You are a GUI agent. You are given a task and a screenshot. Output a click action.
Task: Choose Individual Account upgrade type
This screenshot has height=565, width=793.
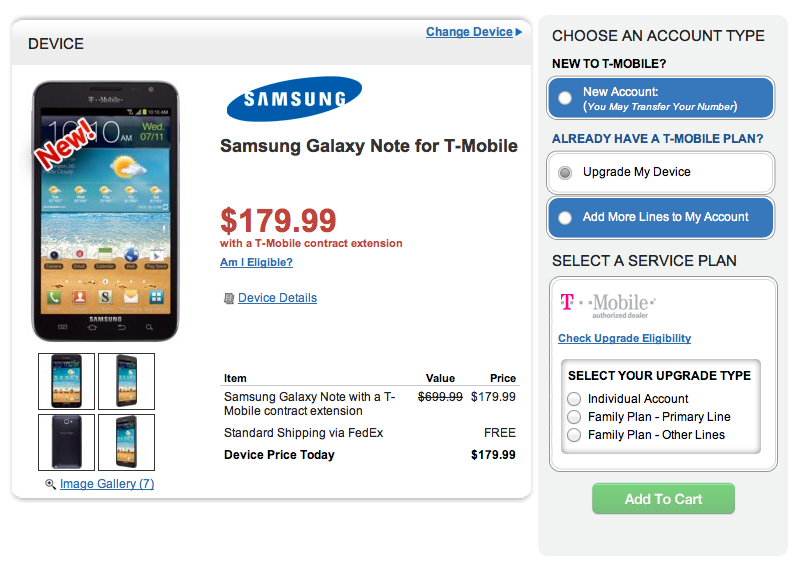point(574,399)
